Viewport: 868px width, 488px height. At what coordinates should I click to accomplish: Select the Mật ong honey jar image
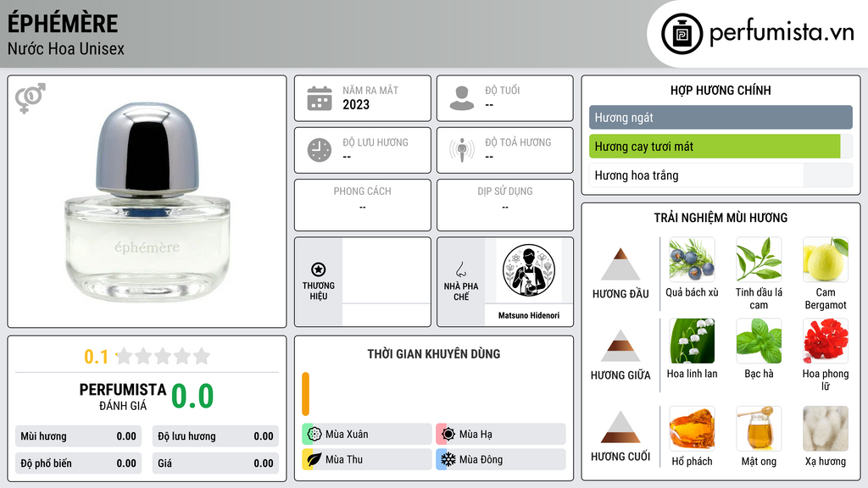759,428
